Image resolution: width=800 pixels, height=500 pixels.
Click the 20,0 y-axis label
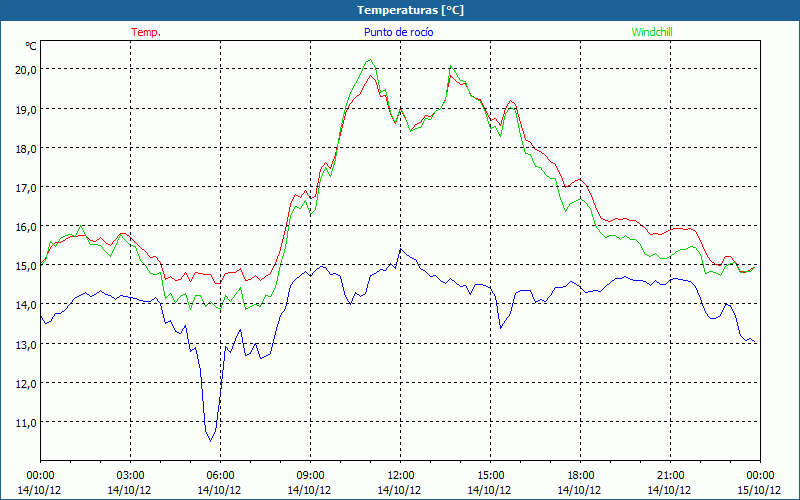(26, 70)
